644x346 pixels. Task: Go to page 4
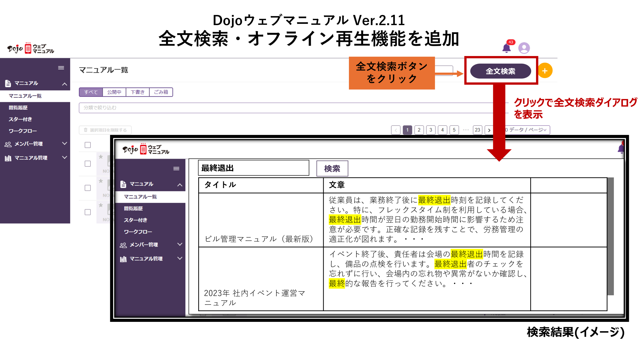coord(442,130)
